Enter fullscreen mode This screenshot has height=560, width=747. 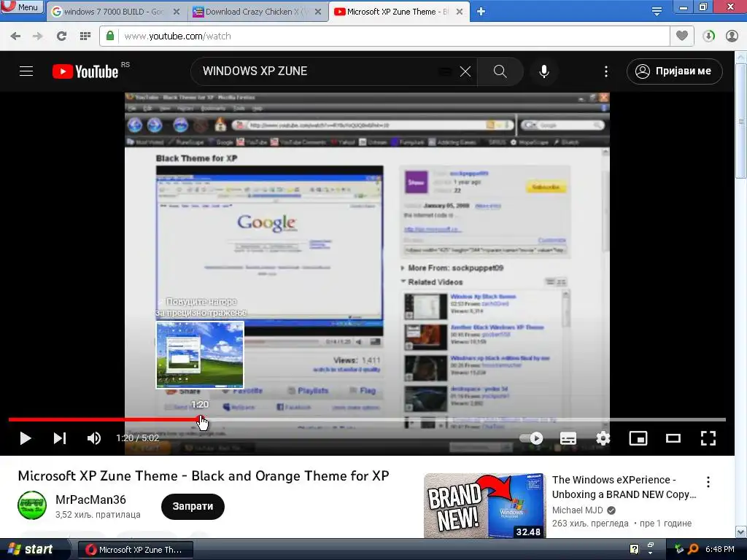(708, 438)
